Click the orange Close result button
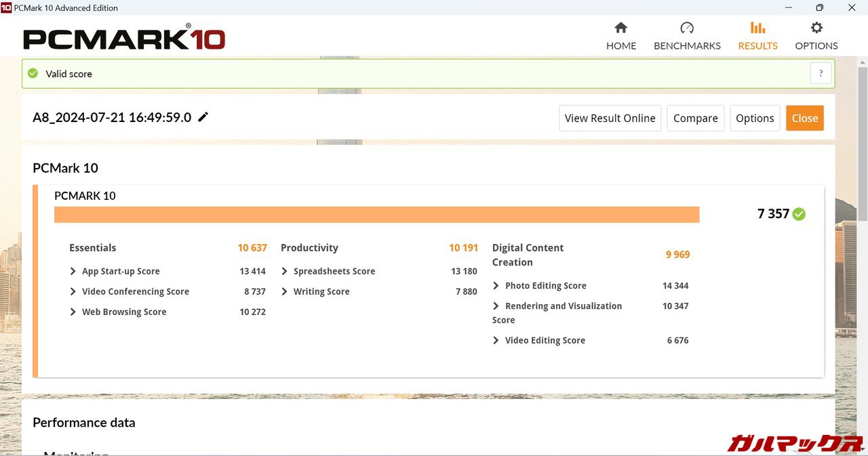868x456 pixels. click(x=804, y=118)
